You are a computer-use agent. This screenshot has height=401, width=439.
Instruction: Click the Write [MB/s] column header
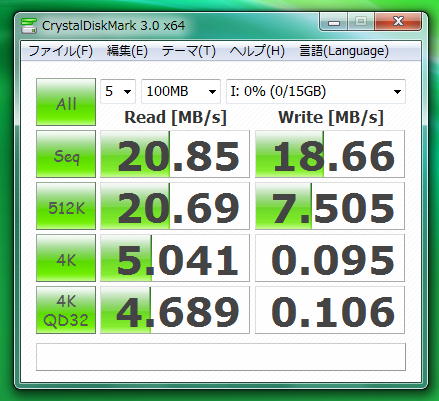pyautogui.click(x=331, y=117)
